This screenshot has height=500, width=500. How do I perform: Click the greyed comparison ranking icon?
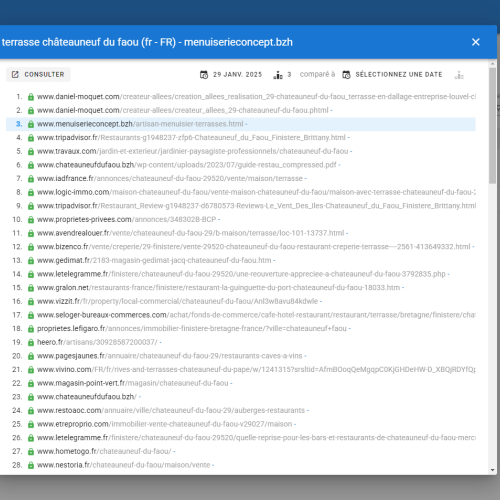pos(459,75)
